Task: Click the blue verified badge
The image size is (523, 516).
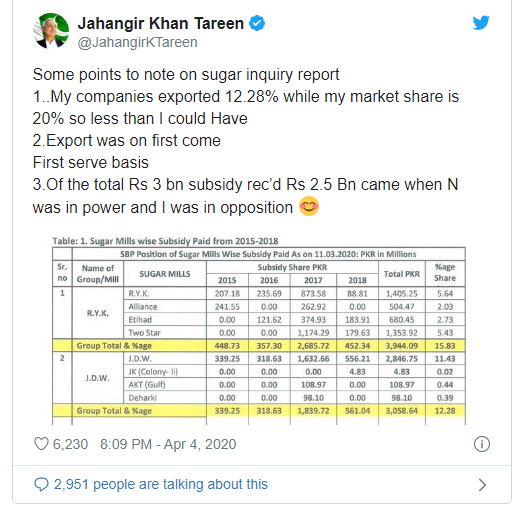Action: pos(257,23)
